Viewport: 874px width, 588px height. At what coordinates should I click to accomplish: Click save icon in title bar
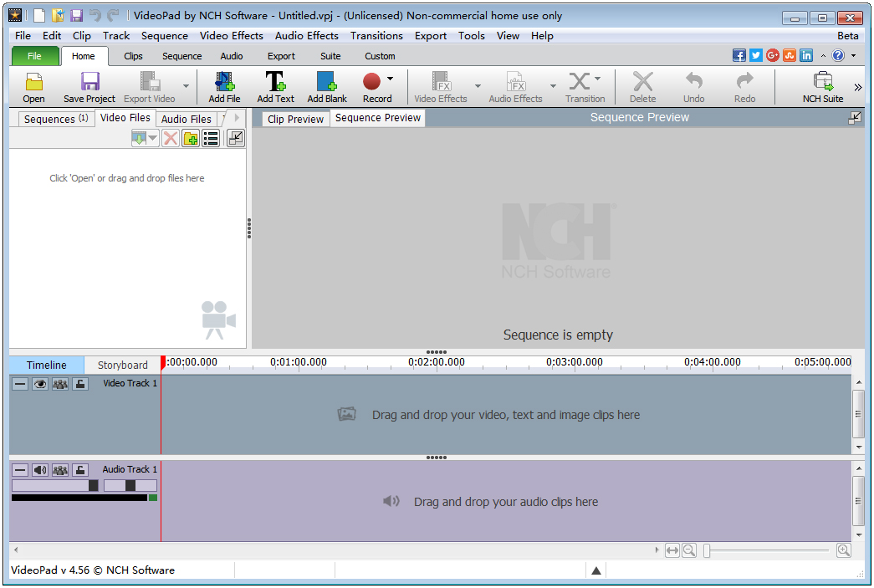[76, 16]
